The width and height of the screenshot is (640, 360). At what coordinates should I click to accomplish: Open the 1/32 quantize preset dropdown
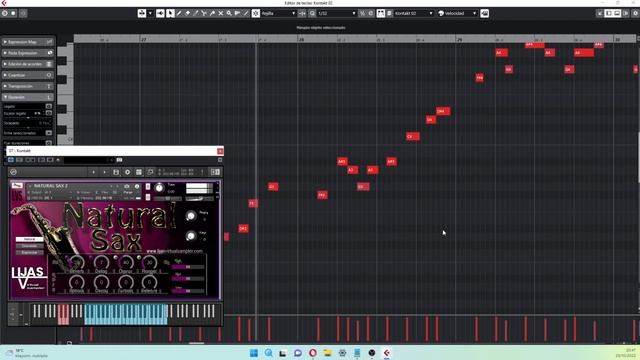coord(337,13)
